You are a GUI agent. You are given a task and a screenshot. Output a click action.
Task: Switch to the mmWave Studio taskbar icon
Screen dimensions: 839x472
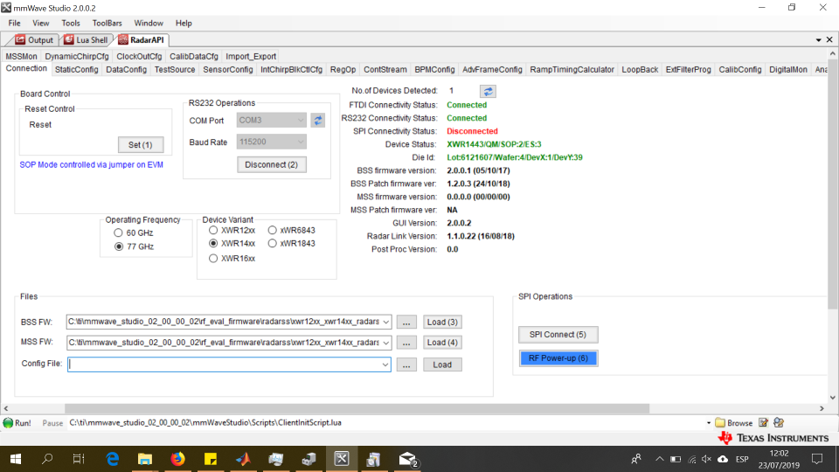[341, 459]
